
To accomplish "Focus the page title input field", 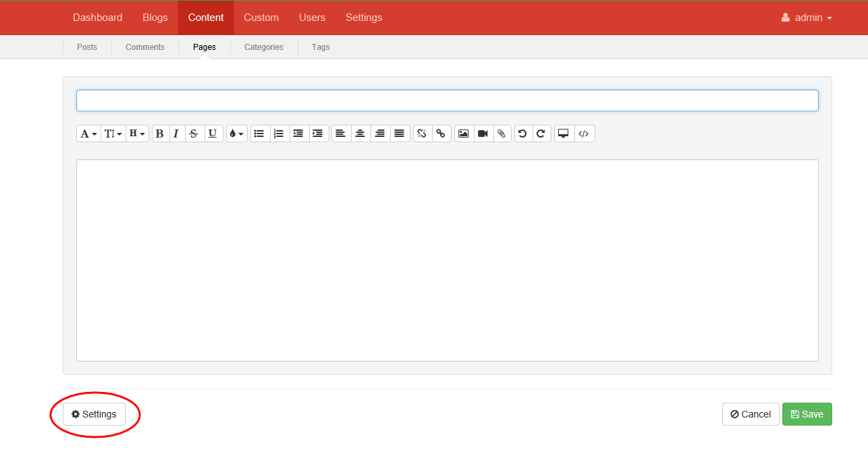I will point(447,100).
